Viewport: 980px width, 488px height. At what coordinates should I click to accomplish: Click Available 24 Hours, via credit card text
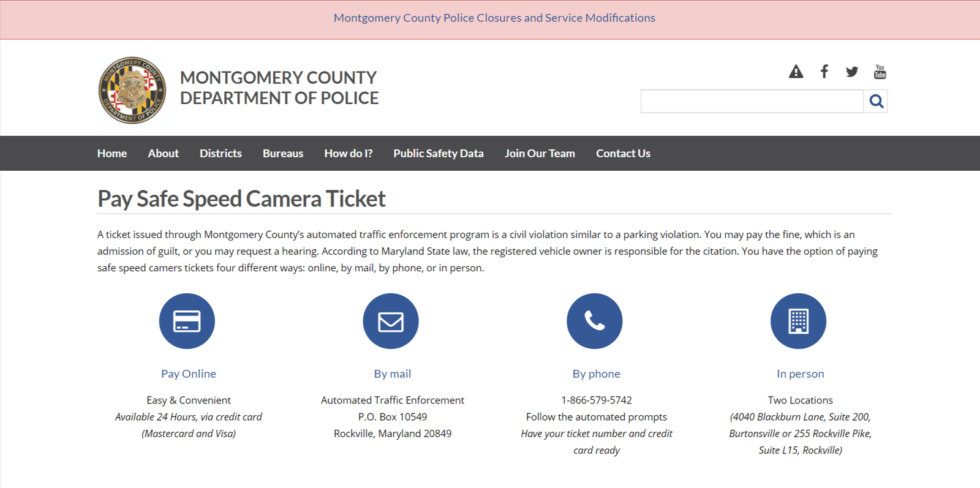coord(189,416)
